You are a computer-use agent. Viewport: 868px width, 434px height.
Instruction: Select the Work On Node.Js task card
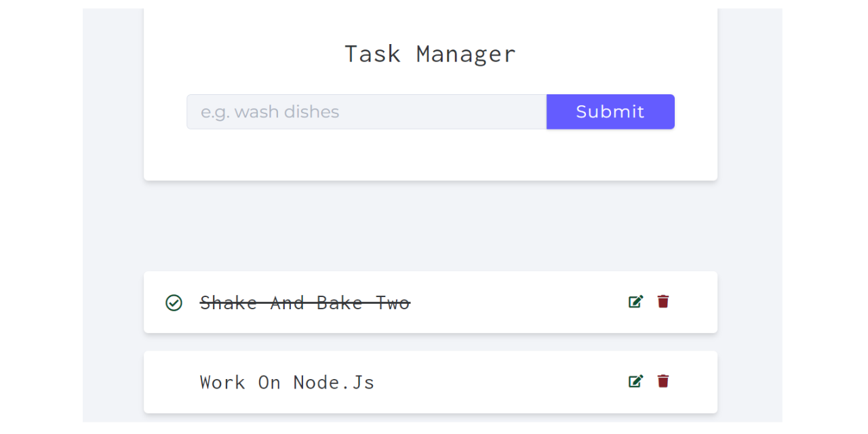[x=431, y=382]
